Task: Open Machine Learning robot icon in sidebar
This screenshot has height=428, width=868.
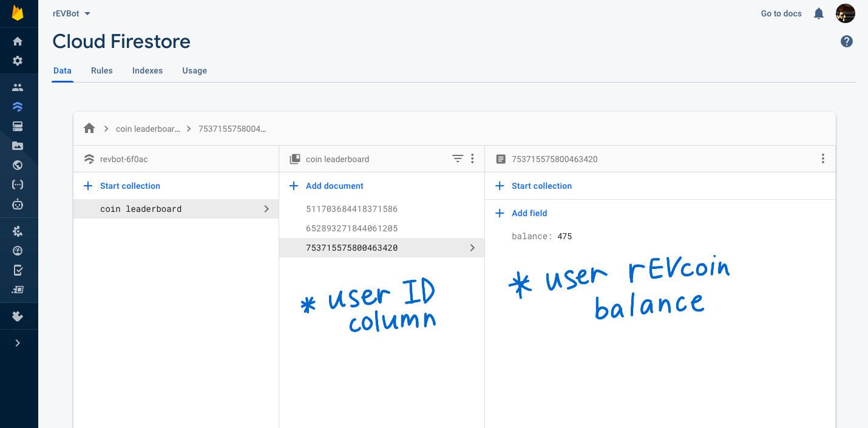Action: 18,204
